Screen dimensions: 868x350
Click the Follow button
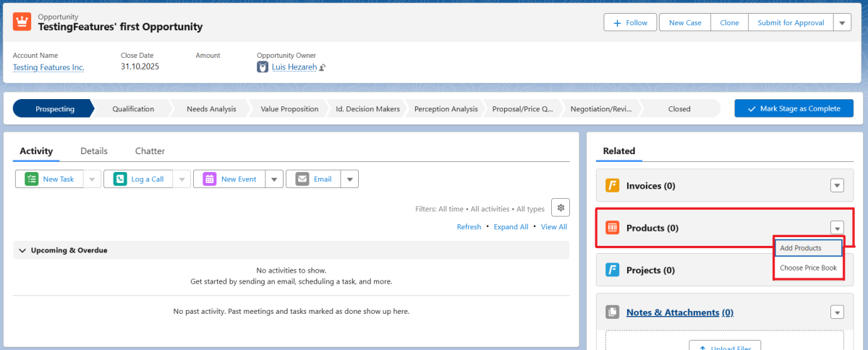click(x=630, y=23)
